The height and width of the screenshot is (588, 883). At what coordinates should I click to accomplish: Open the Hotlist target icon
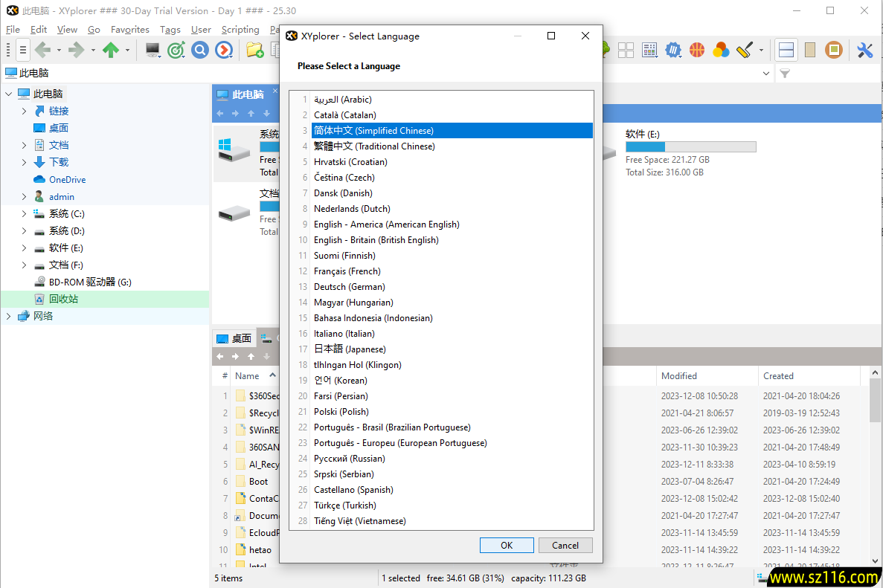[176, 50]
